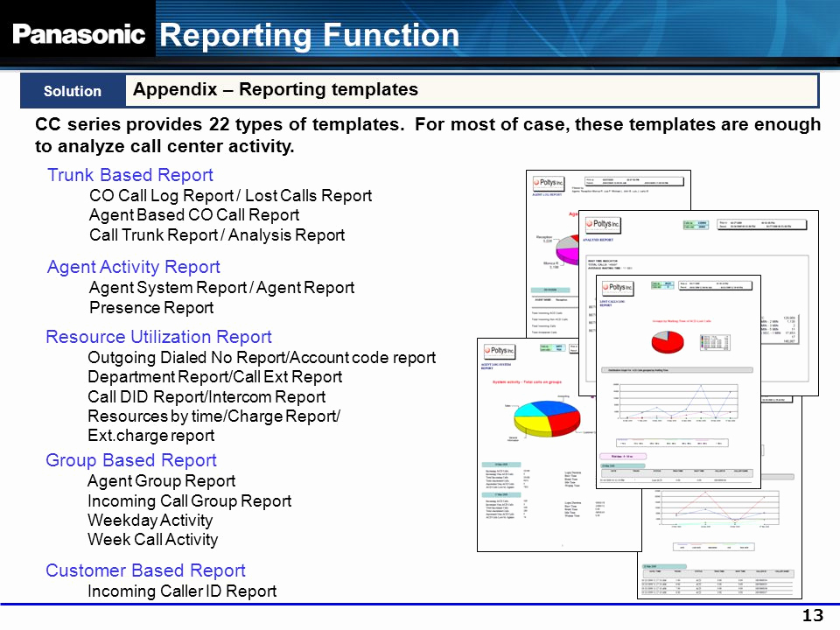
Task: Select the 'Week Call Activity' line
Action: point(152,540)
